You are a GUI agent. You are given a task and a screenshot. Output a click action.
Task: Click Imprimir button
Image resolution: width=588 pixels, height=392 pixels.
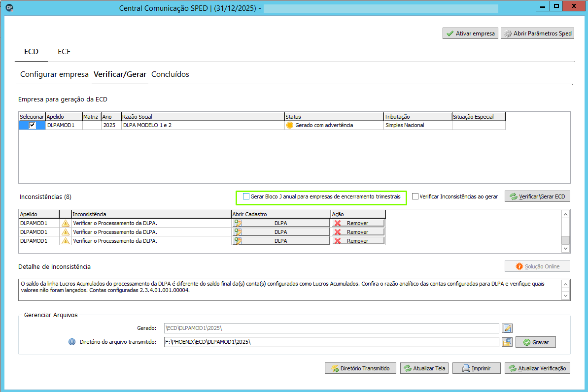pos(476,368)
